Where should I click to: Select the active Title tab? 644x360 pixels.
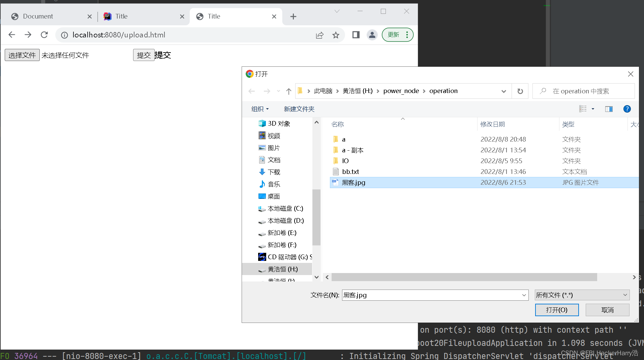pos(236,16)
